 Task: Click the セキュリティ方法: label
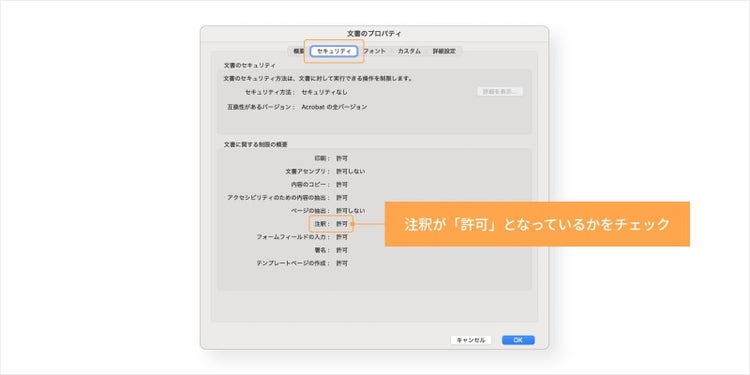pos(270,92)
